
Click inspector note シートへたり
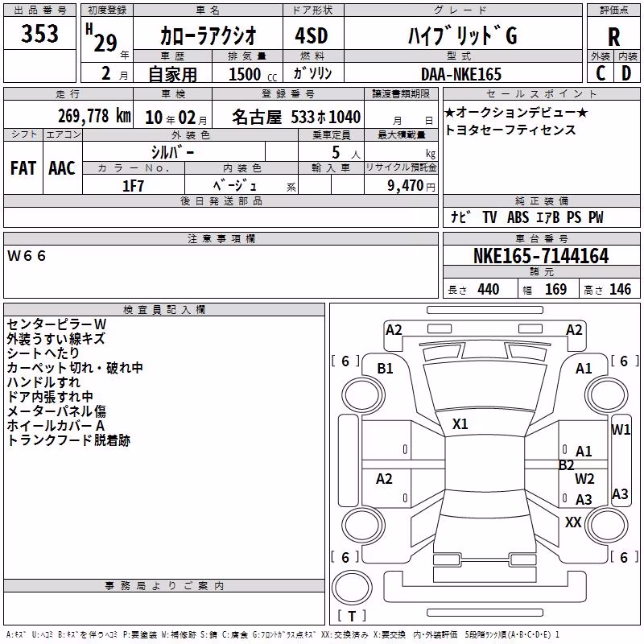point(43,353)
